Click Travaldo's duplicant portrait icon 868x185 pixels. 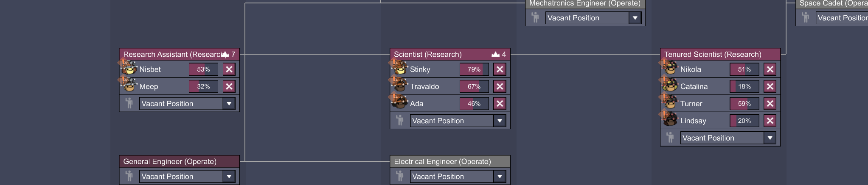[400, 86]
